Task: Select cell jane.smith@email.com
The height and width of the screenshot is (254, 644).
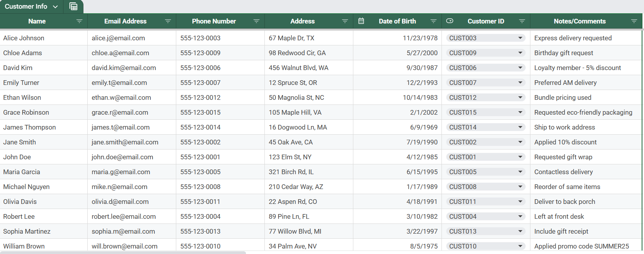Action: pyautogui.click(x=132, y=142)
